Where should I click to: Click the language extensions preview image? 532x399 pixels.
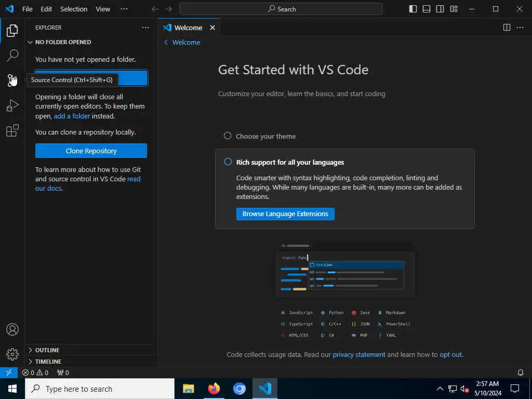345,291
